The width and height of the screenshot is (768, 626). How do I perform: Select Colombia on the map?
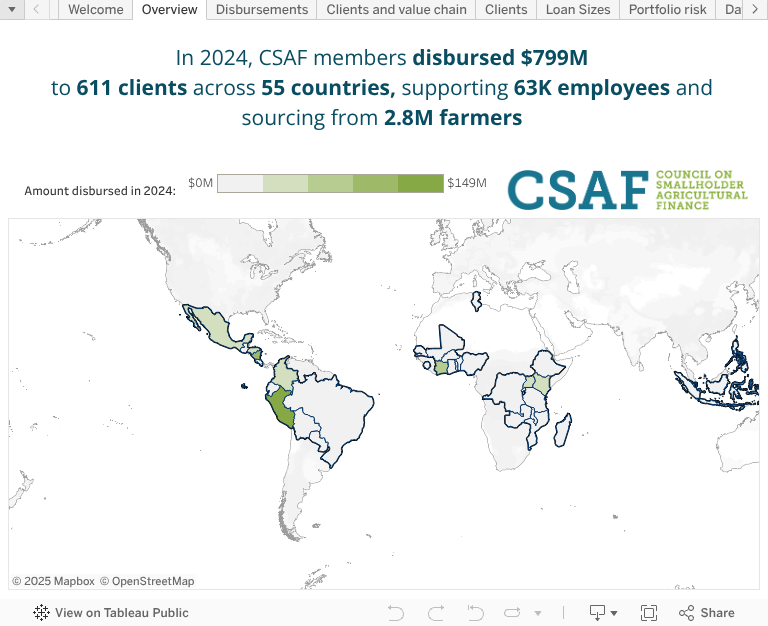(x=285, y=376)
